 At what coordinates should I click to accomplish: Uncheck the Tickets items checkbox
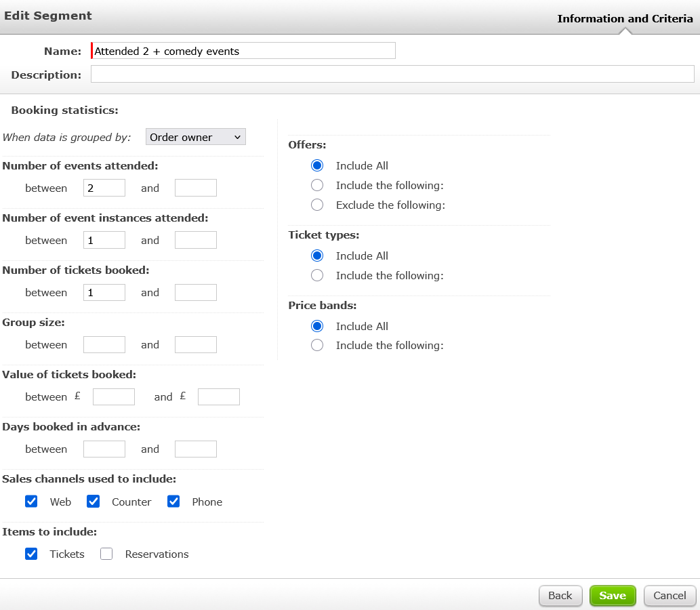point(31,554)
